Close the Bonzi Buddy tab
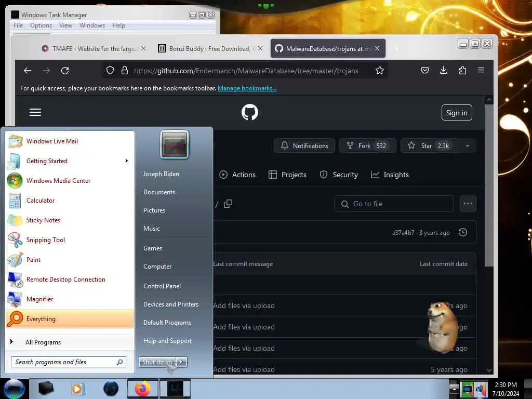The image size is (532, 399). coord(260,48)
